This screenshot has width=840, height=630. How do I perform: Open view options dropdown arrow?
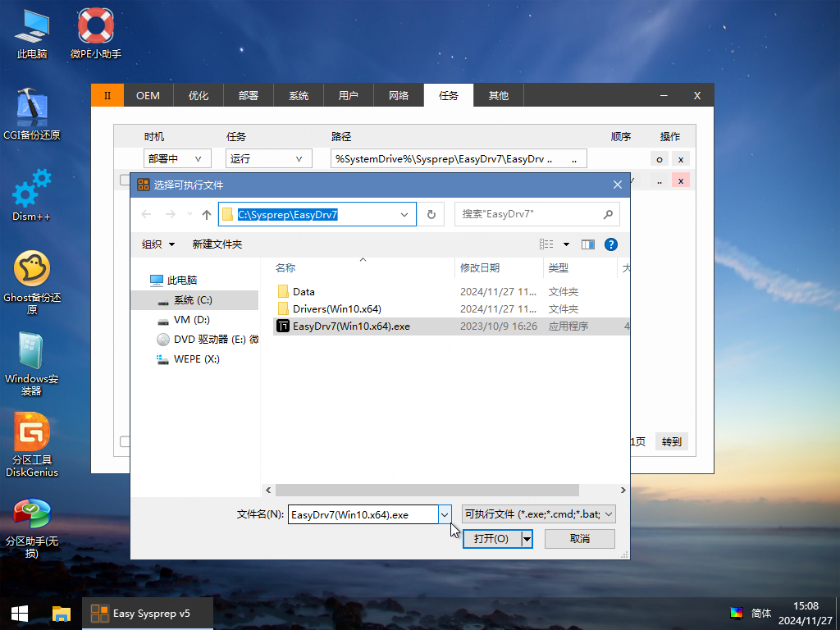point(566,244)
